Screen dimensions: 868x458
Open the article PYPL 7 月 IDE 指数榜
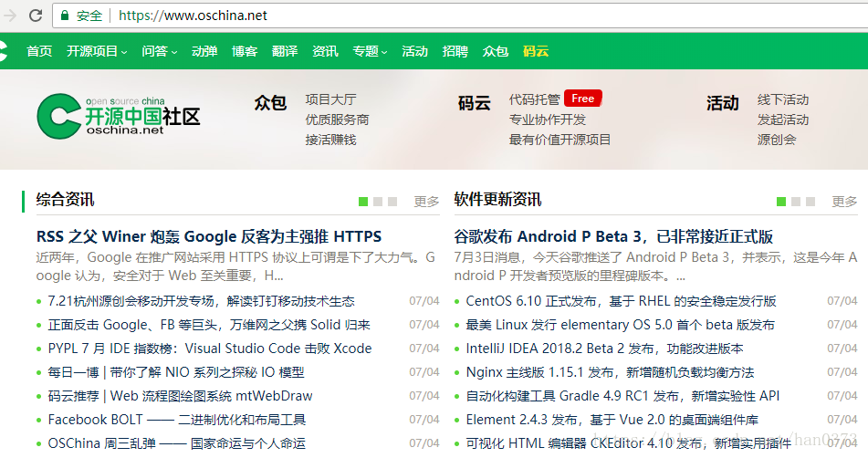(210, 349)
